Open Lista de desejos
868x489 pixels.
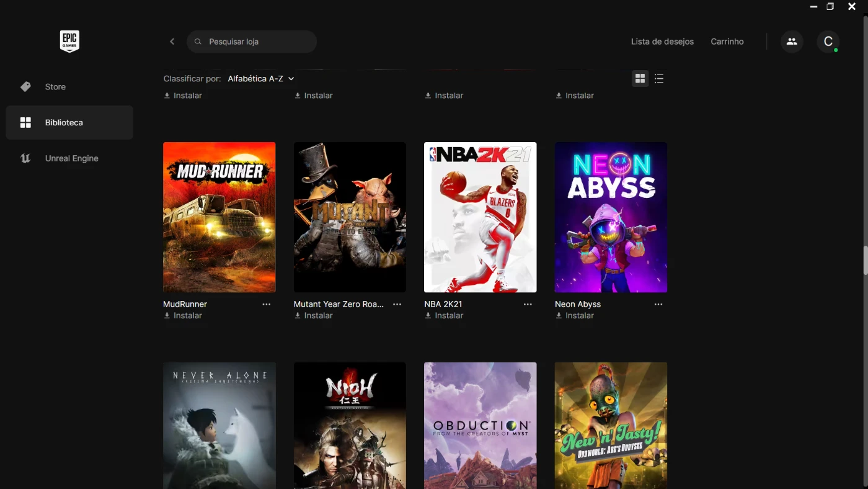pyautogui.click(x=662, y=42)
